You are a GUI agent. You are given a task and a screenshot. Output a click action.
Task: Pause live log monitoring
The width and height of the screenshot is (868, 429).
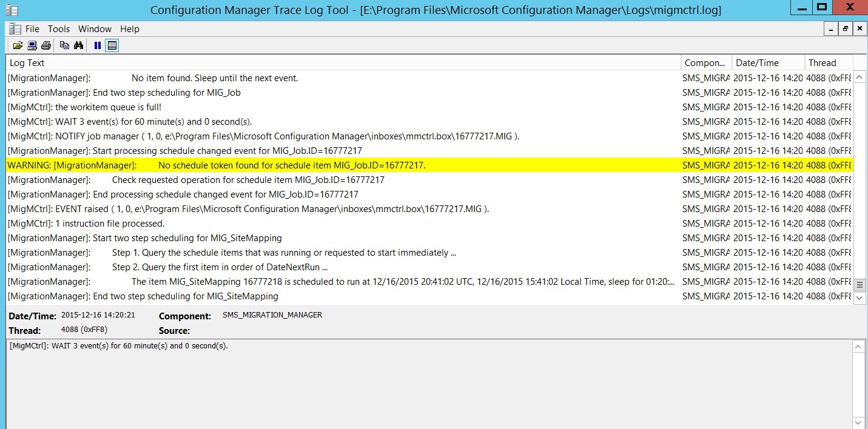click(96, 45)
